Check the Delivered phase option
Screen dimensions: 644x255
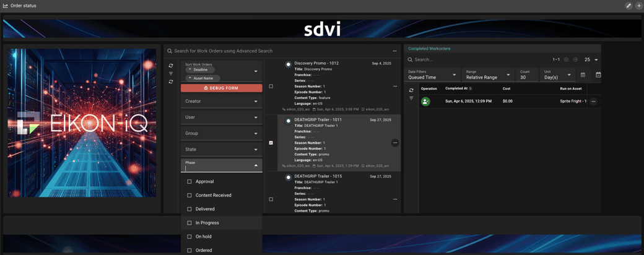pos(189,209)
